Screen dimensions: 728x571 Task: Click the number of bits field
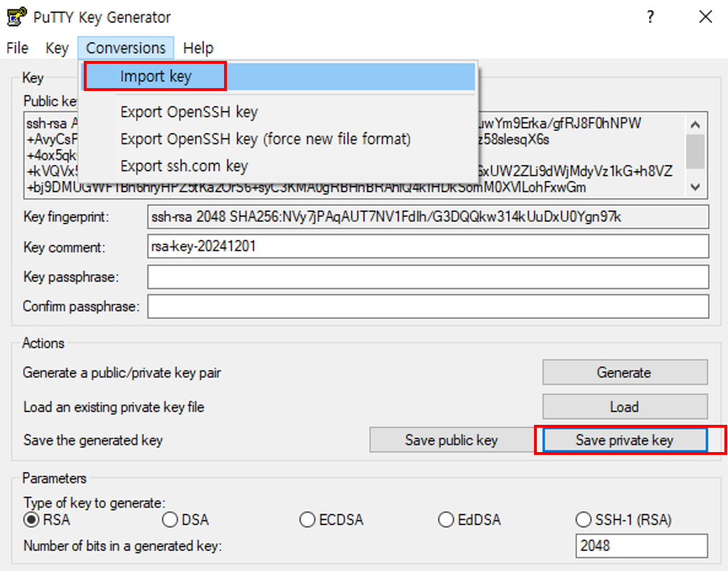tap(641, 546)
